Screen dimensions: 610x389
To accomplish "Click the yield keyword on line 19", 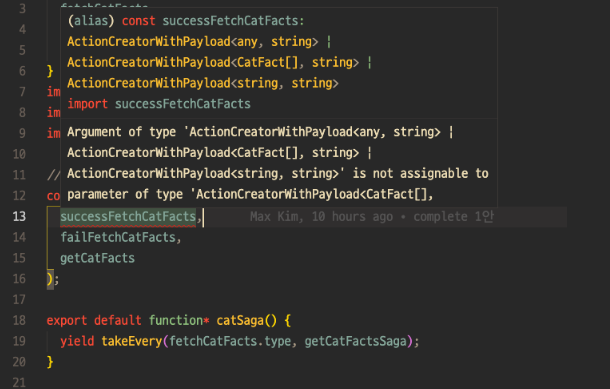I will click(77, 341).
